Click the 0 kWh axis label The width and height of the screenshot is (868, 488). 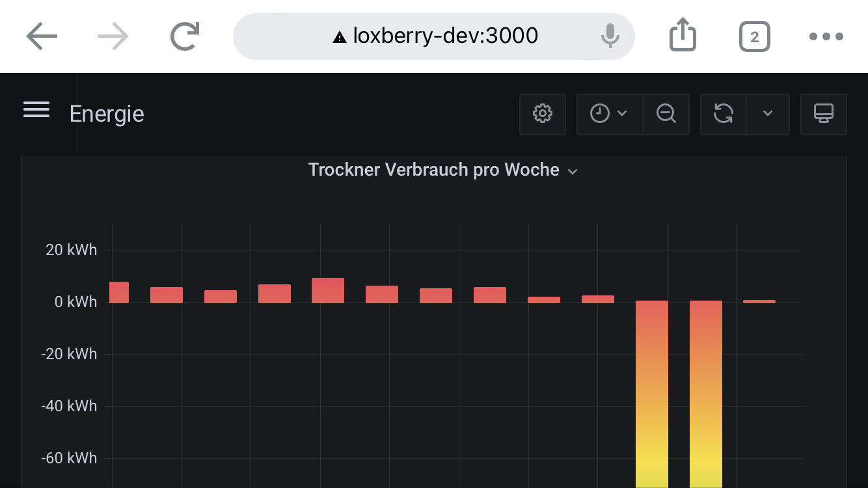click(75, 302)
